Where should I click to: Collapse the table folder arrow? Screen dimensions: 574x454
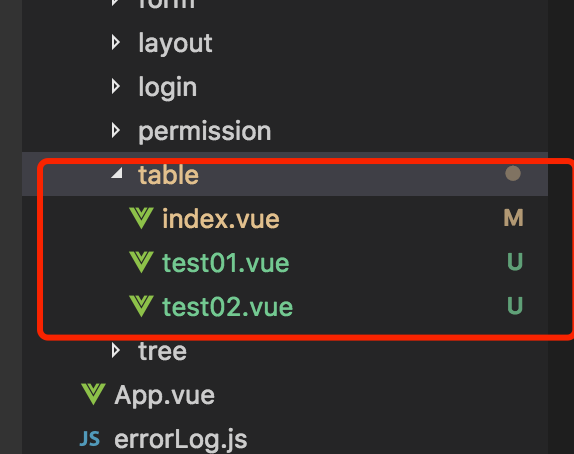click(x=117, y=173)
